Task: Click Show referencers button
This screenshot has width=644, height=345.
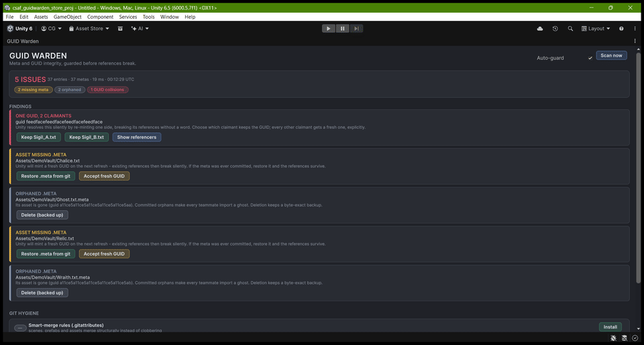Action: tap(137, 137)
